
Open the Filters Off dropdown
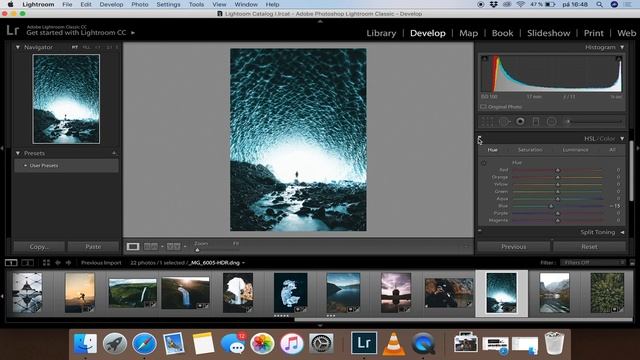tap(593, 263)
